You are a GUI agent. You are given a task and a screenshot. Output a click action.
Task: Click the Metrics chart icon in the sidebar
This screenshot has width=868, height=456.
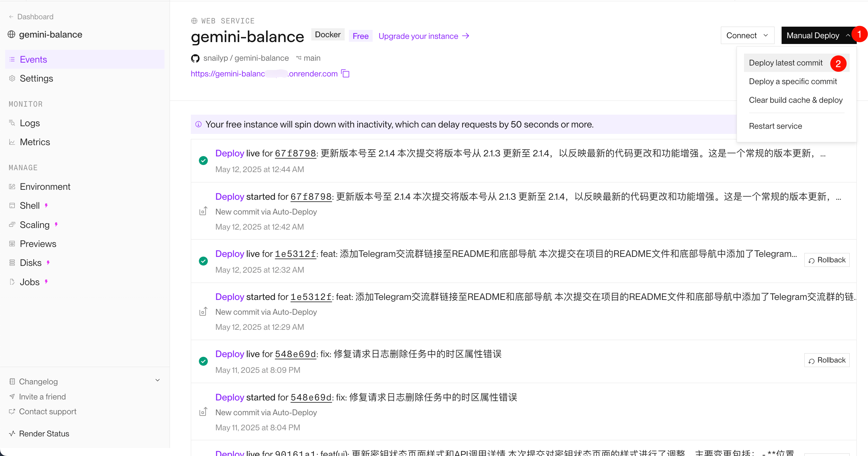[12, 142]
